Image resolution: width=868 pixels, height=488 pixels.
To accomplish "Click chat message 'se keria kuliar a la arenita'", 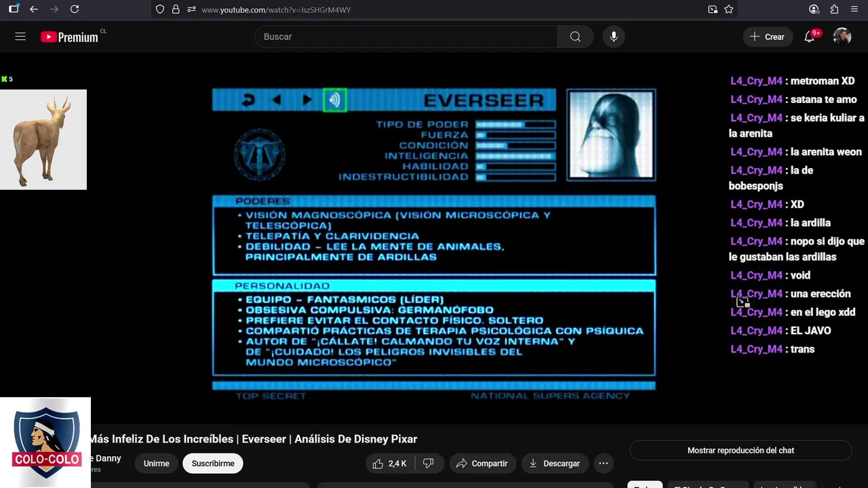I will pyautogui.click(x=797, y=125).
